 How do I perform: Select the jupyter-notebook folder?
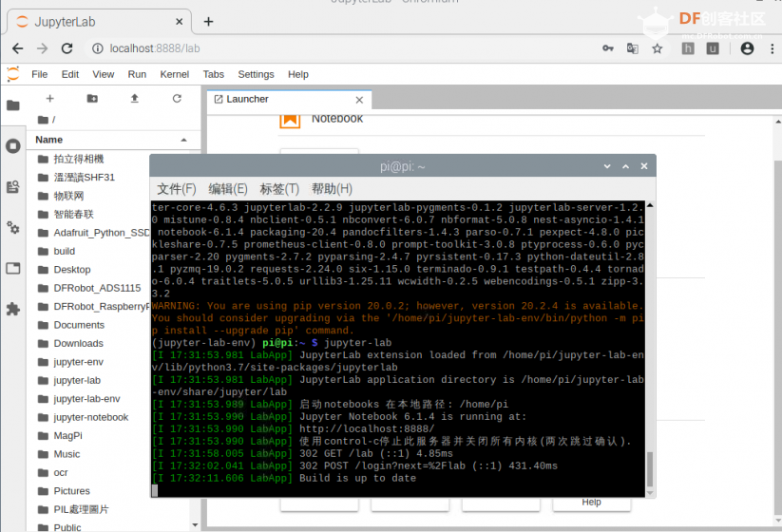click(91, 417)
